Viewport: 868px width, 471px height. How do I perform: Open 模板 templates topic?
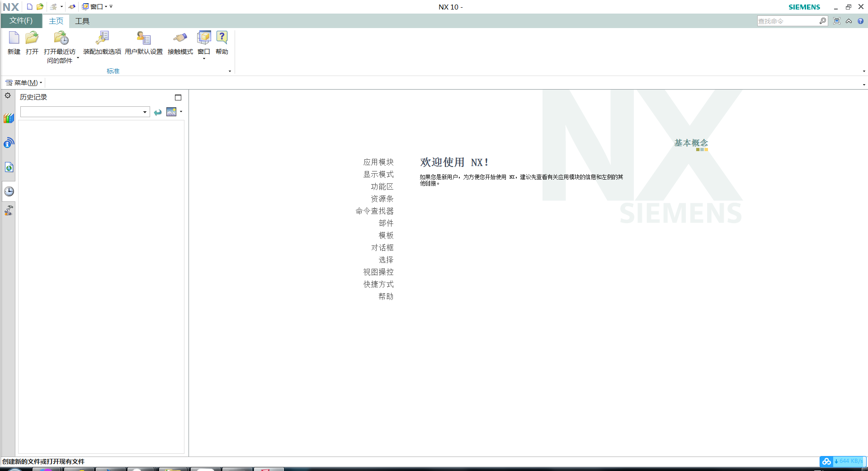click(x=386, y=235)
